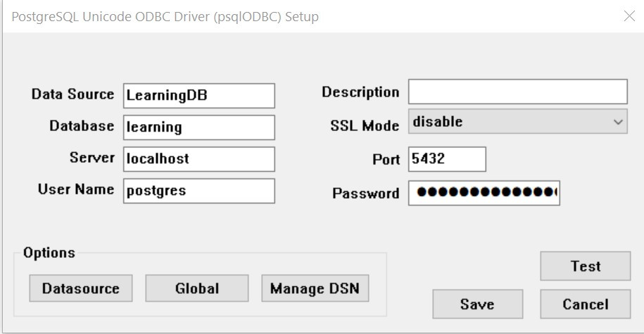Image resolution: width=644 pixels, height=334 pixels.
Task: Open the SSL Mode dropdown showing disable
Action: [x=517, y=121]
